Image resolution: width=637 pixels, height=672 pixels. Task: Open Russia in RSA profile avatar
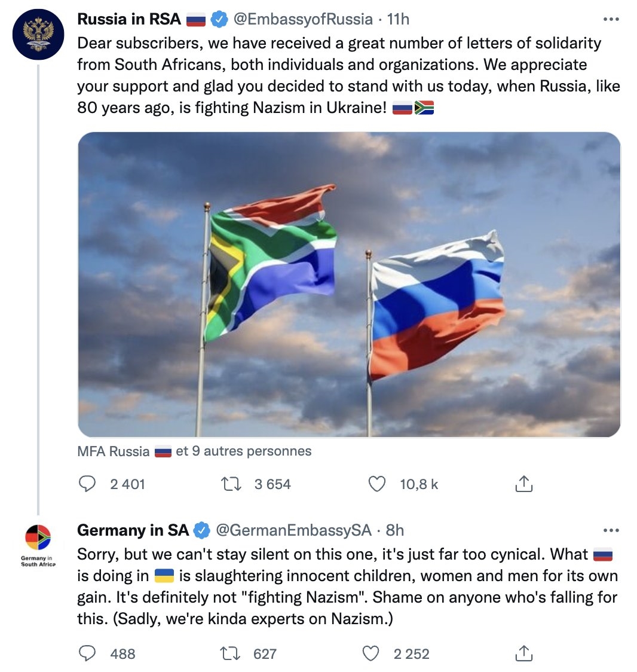pyautogui.click(x=38, y=33)
